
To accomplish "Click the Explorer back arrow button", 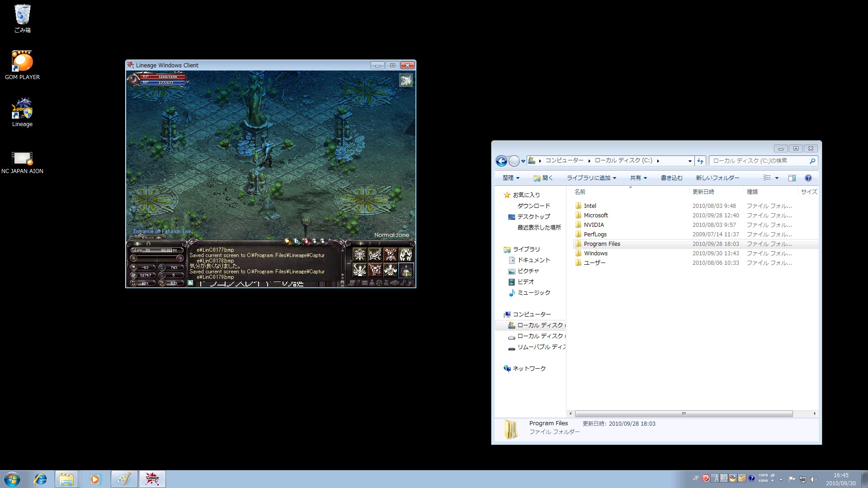I will click(x=501, y=161).
